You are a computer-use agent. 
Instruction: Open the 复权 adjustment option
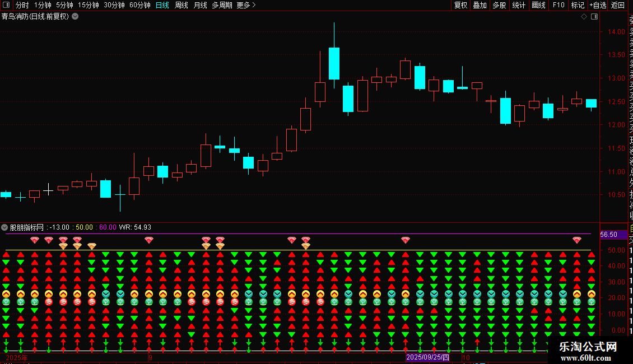tap(460, 5)
